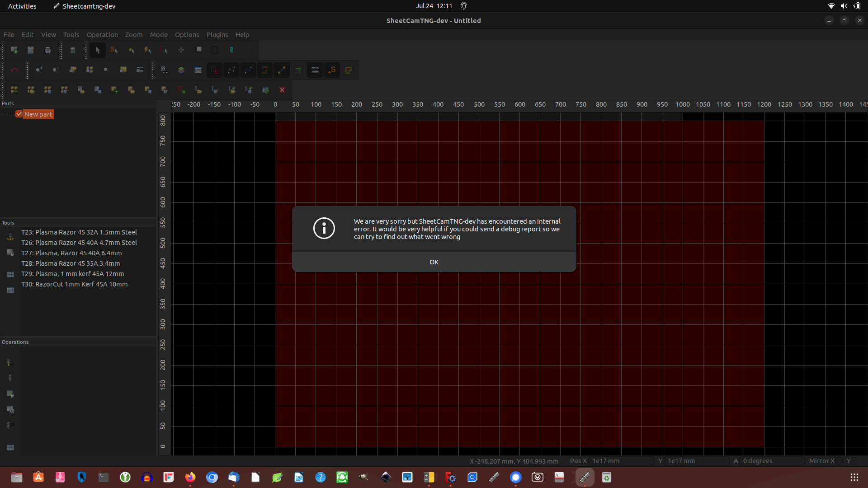Open the Operation menu
This screenshot has height=488, width=868.
click(102, 35)
